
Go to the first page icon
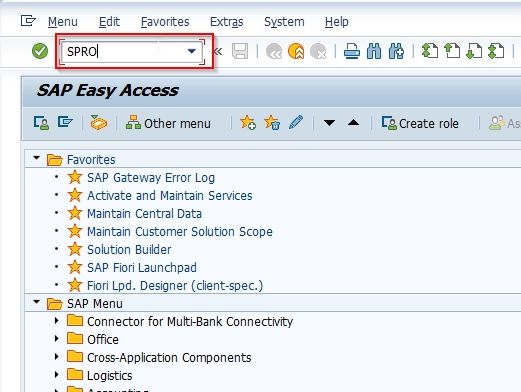tap(430, 51)
